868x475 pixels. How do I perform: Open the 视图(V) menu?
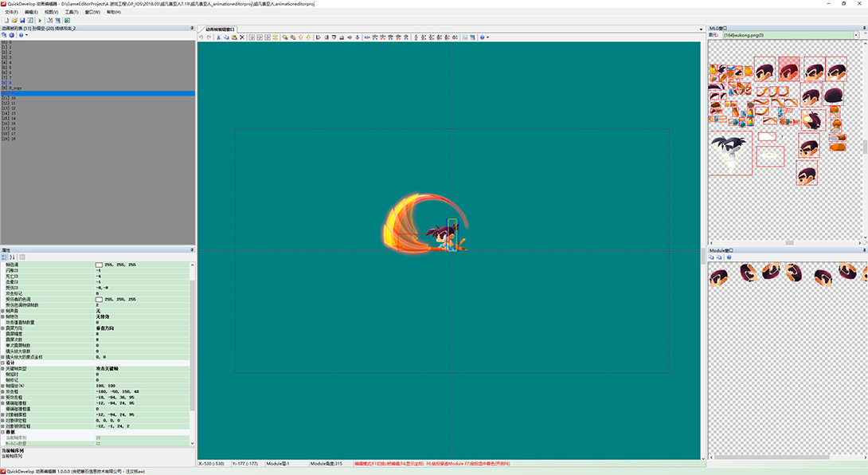pos(52,12)
